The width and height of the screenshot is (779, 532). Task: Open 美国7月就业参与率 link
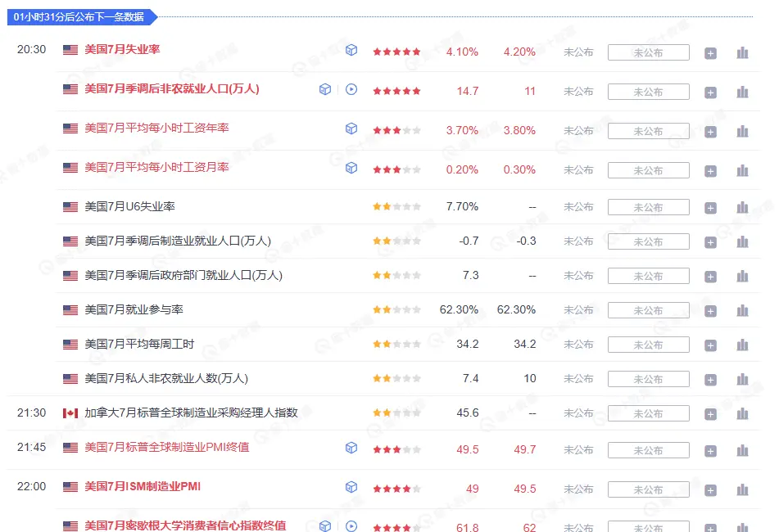(x=134, y=309)
